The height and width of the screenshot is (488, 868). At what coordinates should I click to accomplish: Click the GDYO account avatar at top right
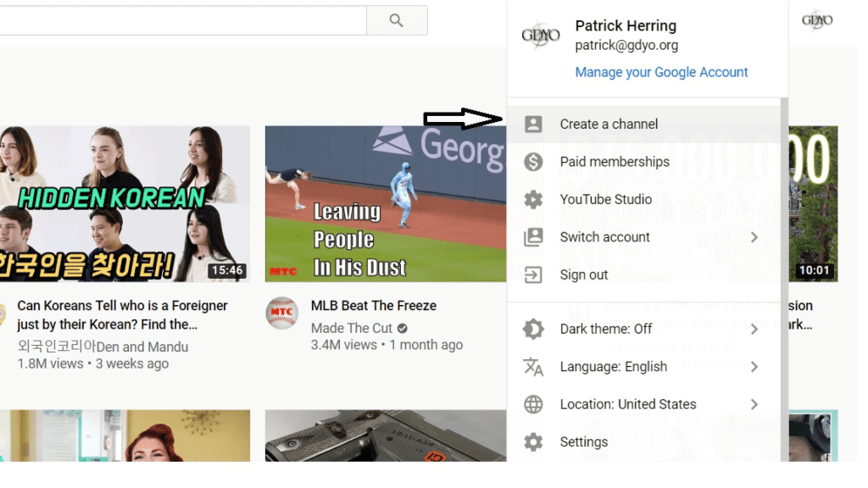[x=817, y=20]
